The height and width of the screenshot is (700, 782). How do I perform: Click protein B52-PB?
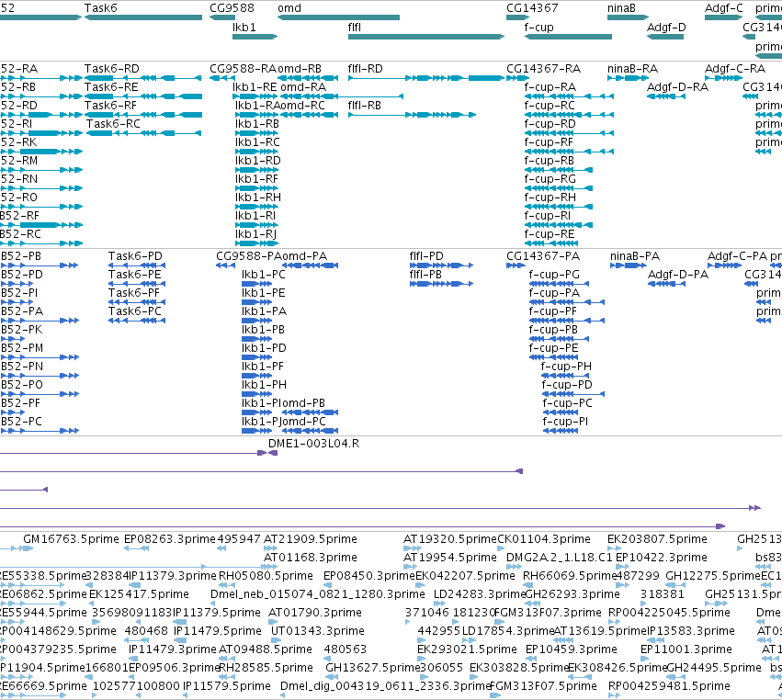coord(21,255)
